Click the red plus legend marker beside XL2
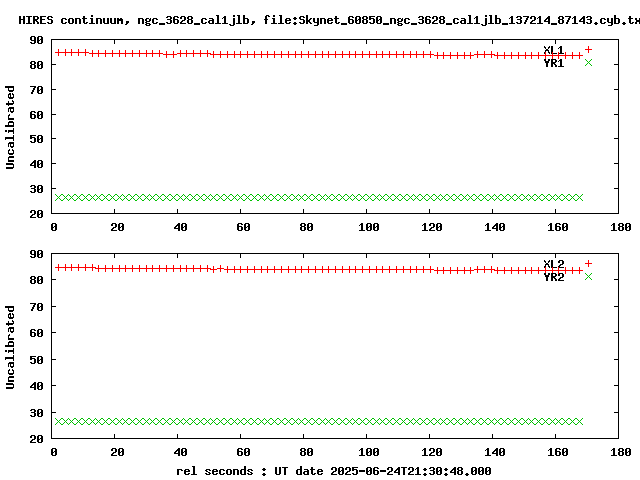Screen dimensions: 640x480 tap(588, 264)
